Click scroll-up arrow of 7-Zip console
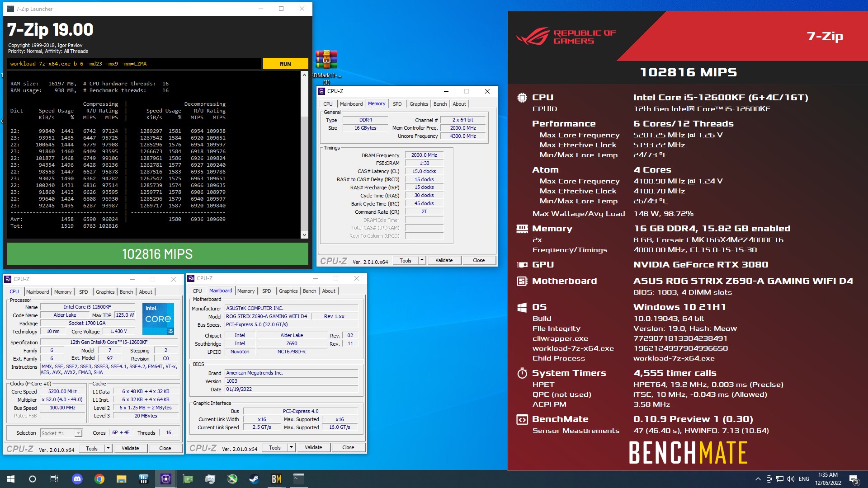The height and width of the screenshot is (488, 868). coord(304,75)
